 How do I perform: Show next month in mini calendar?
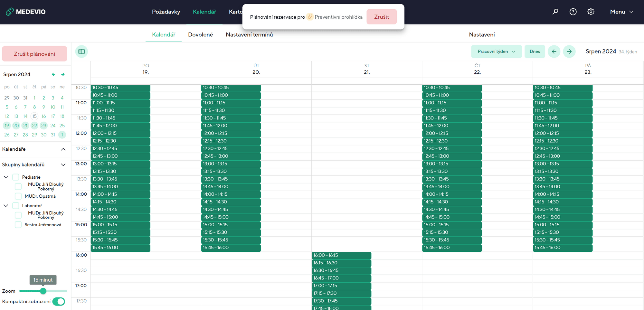63,74
